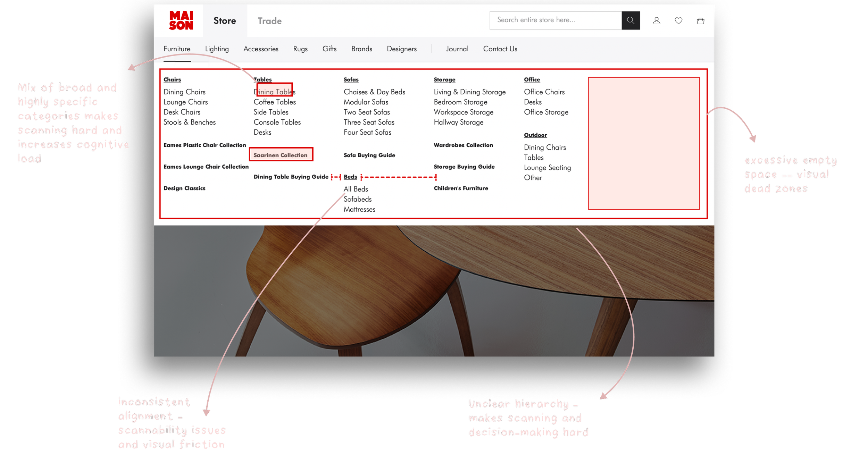868x455 pixels.
Task: Open the user account icon
Action: coord(656,21)
